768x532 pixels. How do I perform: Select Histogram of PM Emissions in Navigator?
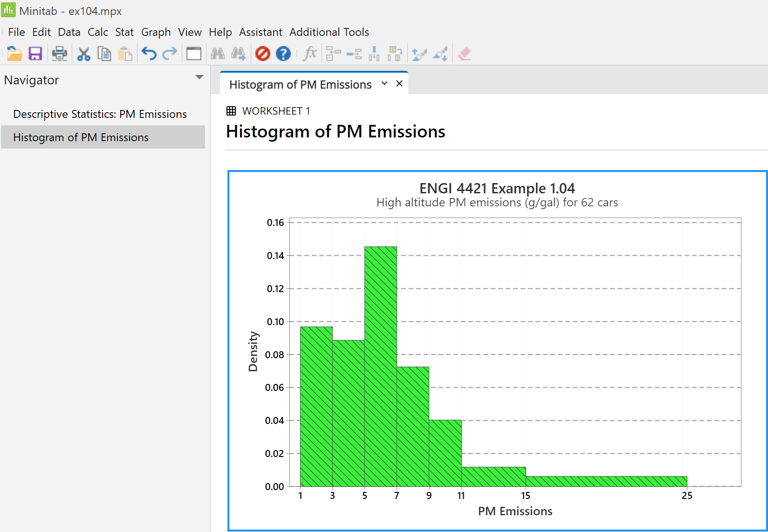click(103, 137)
